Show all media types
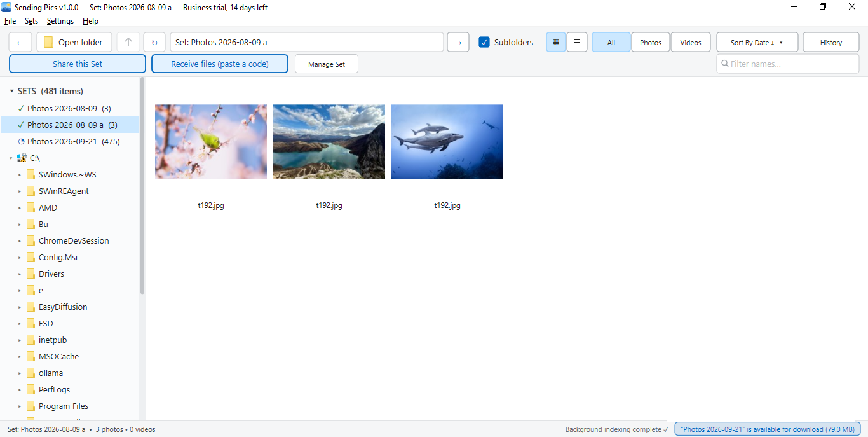868x437 pixels. tap(611, 43)
